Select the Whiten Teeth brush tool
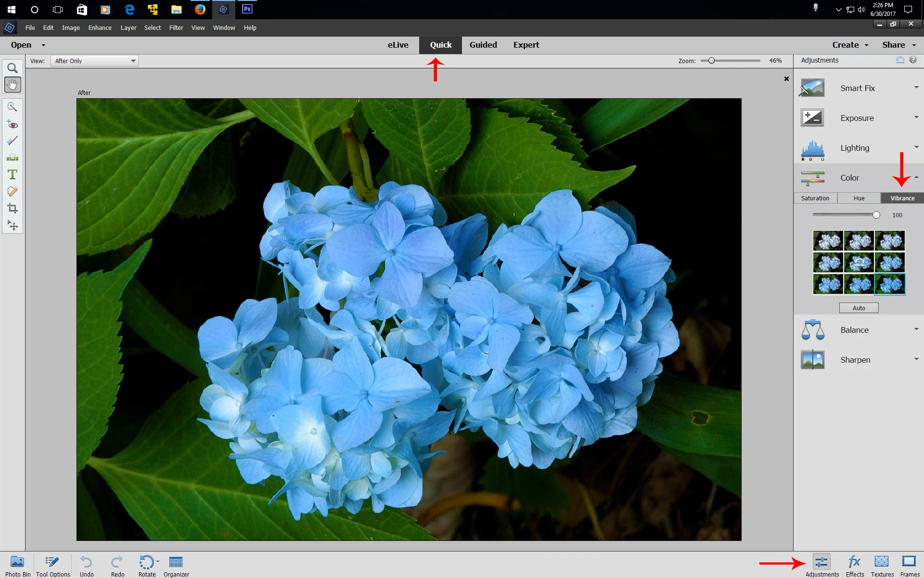The image size is (924, 578). (13, 141)
